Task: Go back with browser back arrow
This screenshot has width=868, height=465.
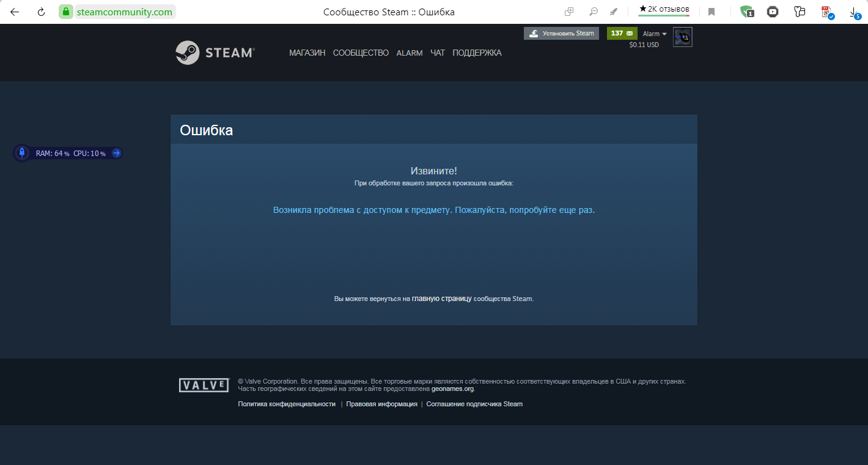Action: click(x=14, y=12)
